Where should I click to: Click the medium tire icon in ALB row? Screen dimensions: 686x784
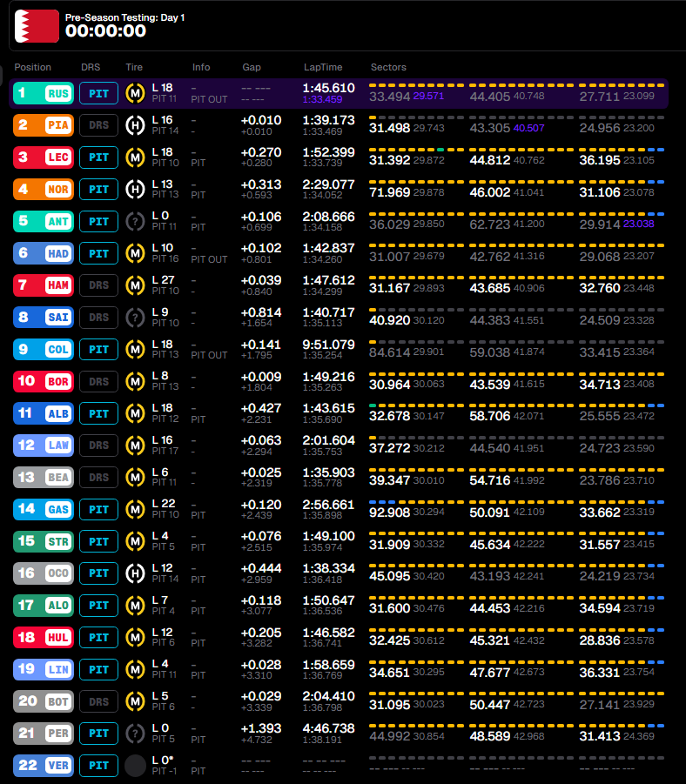(135, 413)
